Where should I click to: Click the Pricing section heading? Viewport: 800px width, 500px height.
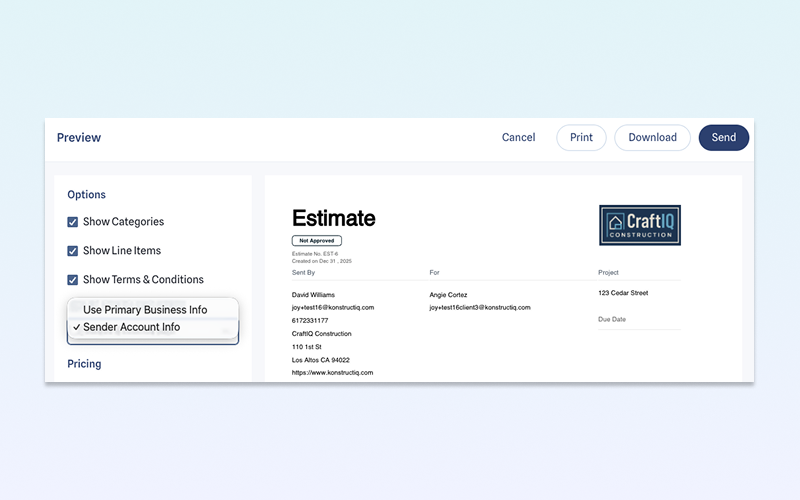(84, 364)
